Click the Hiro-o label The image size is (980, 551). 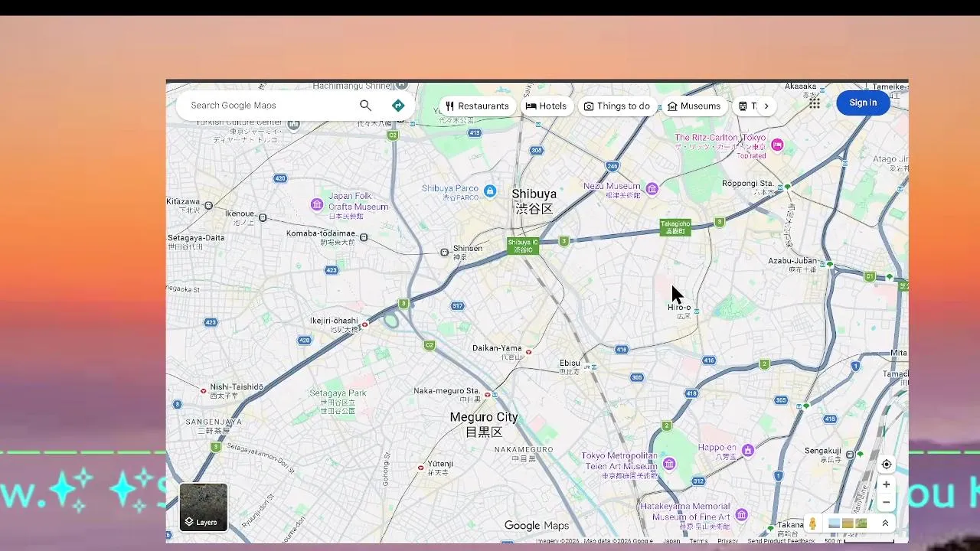click(679, 311)
